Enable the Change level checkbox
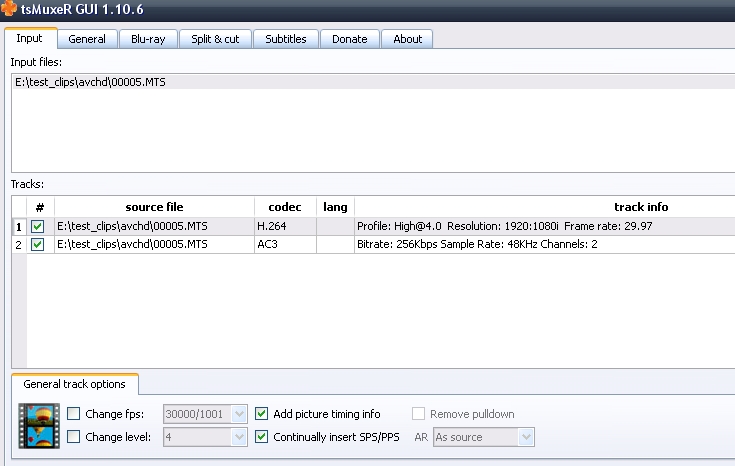Screen dimensions: 735x466 tap(73, 436)
